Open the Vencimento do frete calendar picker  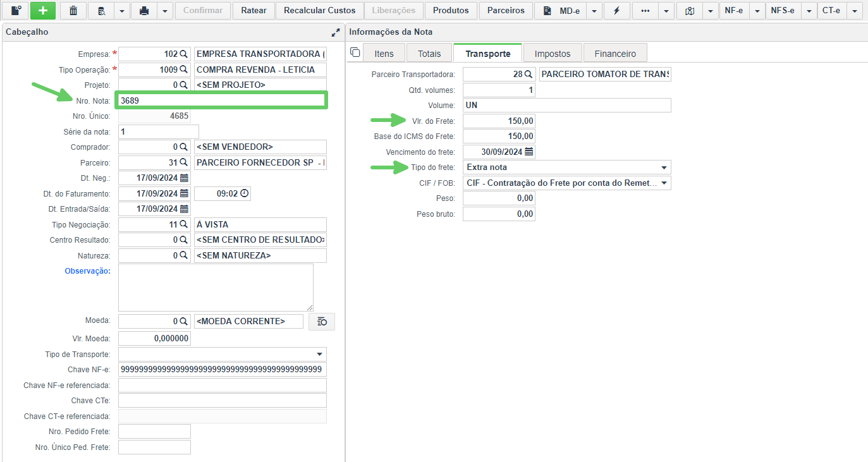pos(529,152)
